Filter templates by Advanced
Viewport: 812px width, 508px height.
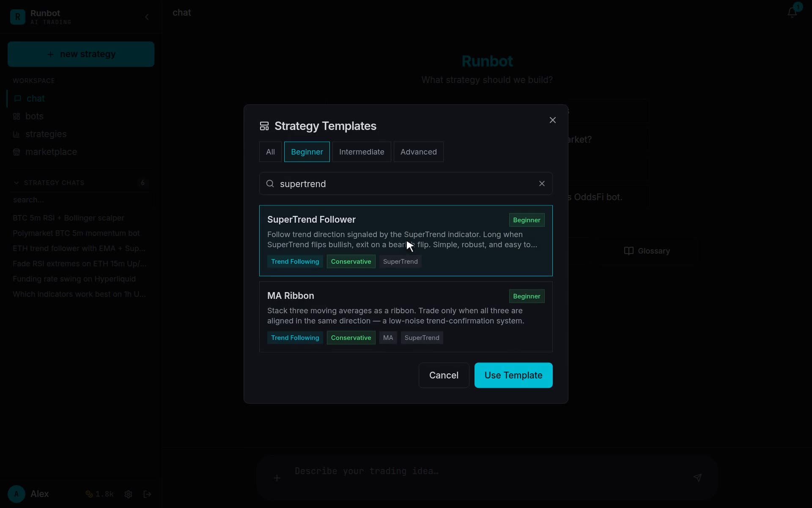point(419,152)
